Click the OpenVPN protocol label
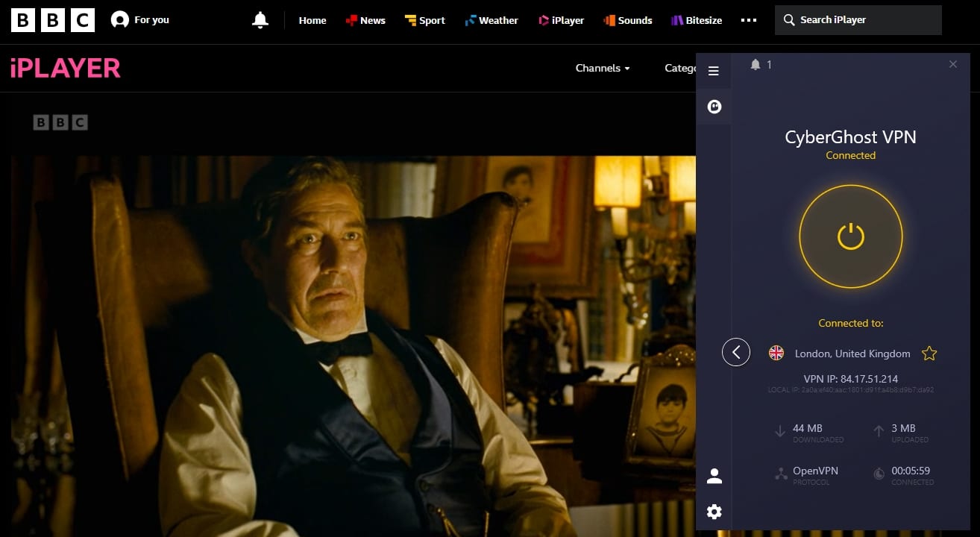The image size is (980, 537). point(815,471)
